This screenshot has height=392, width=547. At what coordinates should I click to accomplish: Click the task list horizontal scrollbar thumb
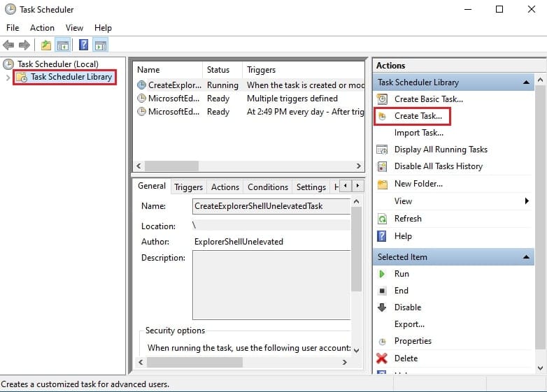[171, 166]
